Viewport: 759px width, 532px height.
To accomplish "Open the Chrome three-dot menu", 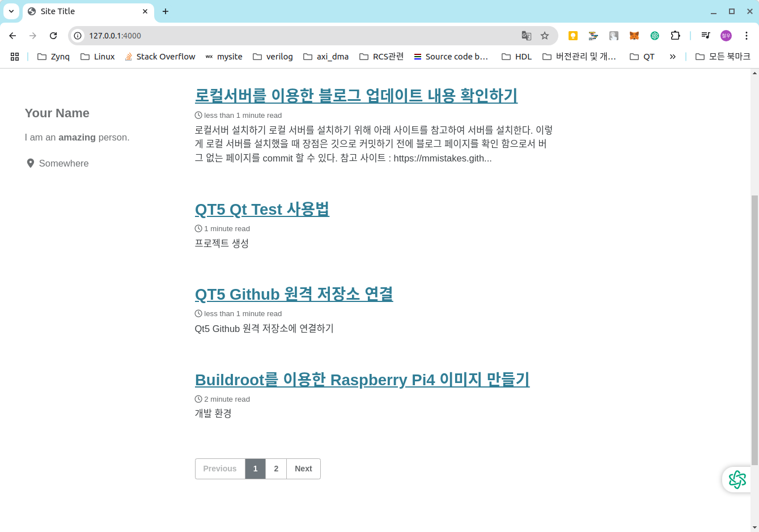I will tap(747, 35).
